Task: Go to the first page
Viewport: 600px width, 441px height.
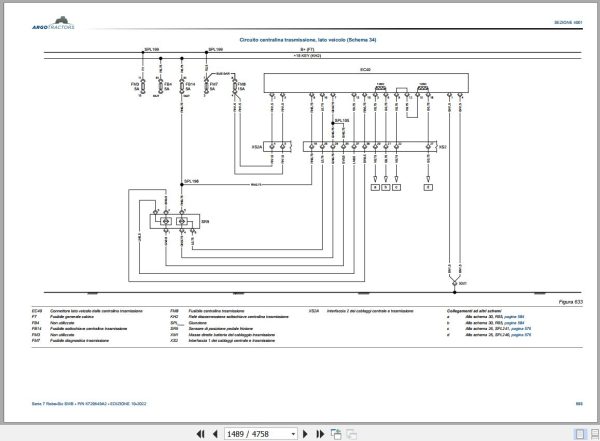Action: (x=200, y=434)
